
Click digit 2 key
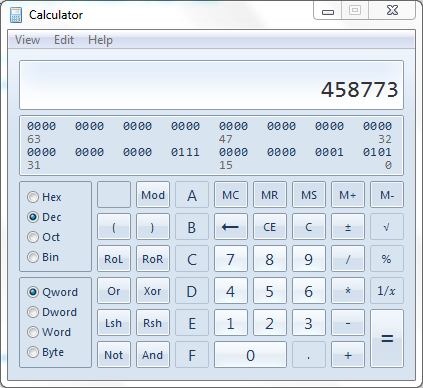point(270,323)
